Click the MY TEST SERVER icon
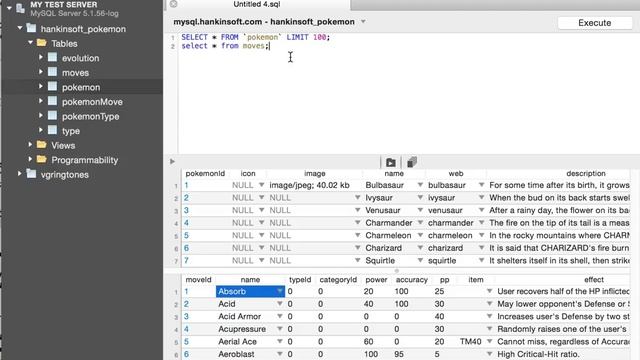 [20, 8]
